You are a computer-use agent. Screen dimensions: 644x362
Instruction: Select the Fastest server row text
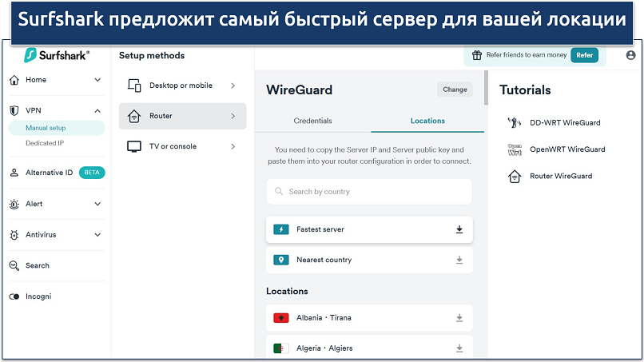pyautogui.click(x=320, y=229)
